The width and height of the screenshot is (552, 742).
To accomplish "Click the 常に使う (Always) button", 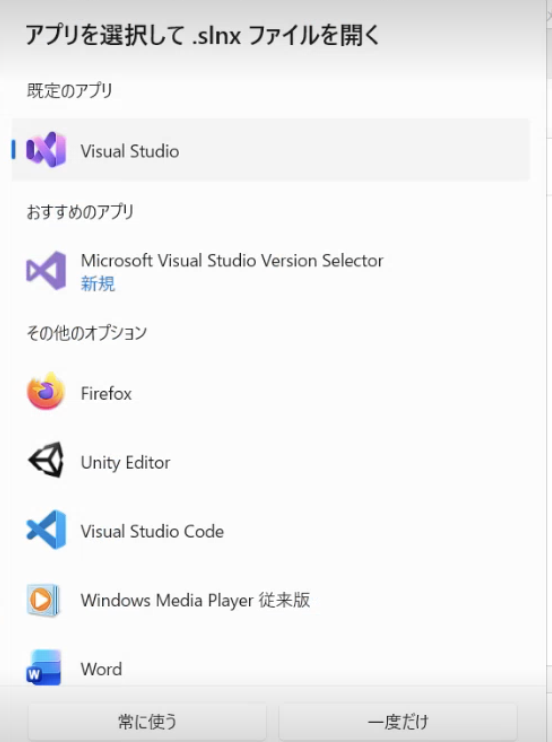I will point(147,722).
